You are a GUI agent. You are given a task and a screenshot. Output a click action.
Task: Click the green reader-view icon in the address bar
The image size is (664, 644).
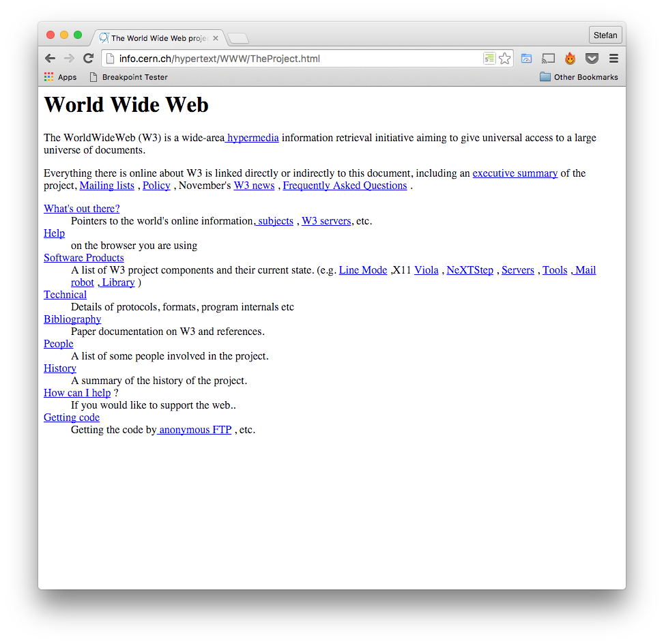489,59
